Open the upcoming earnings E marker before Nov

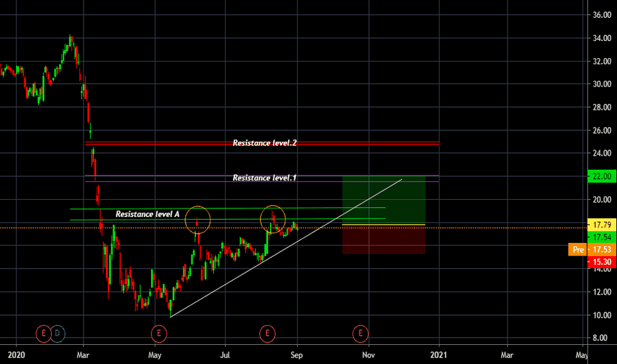click(x=360, y=334)
